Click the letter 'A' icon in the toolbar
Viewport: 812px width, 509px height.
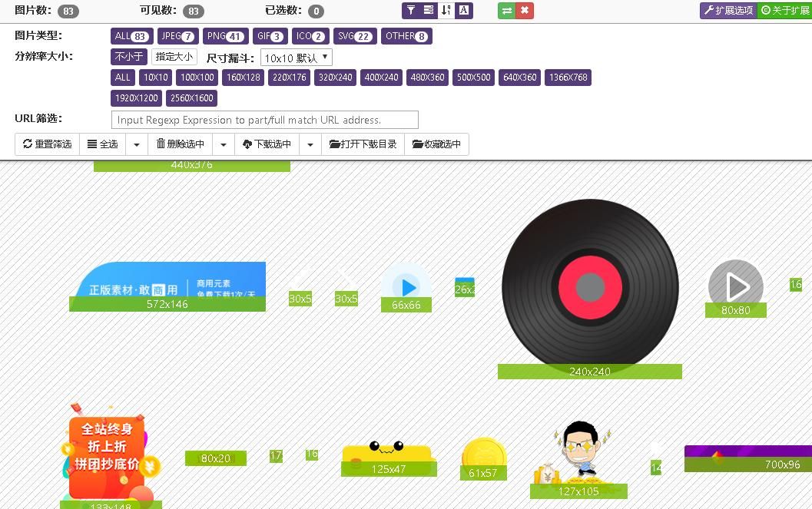pyautogui.click(x=462, y=10)
